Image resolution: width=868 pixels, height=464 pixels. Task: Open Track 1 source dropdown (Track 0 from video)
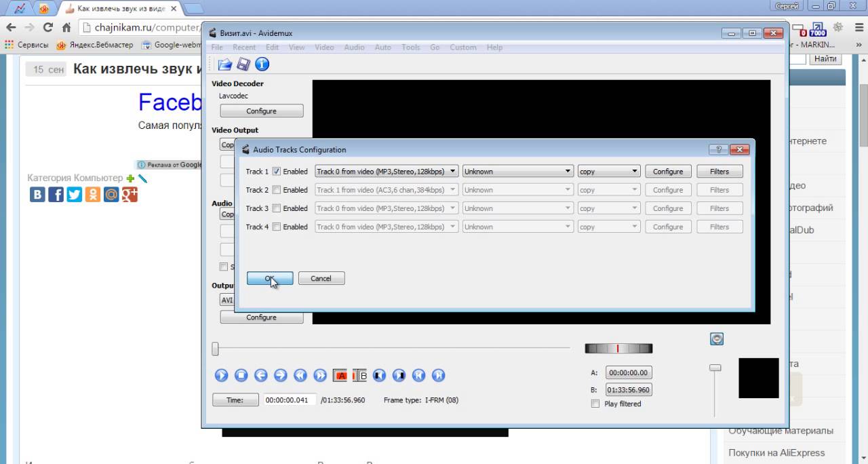click(387, 172)
